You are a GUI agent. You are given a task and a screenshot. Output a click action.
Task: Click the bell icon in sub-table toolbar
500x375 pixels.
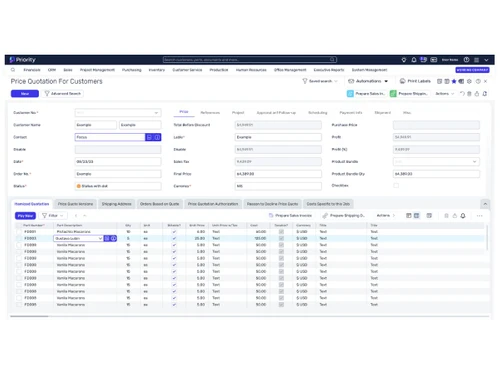click(463, 216)
